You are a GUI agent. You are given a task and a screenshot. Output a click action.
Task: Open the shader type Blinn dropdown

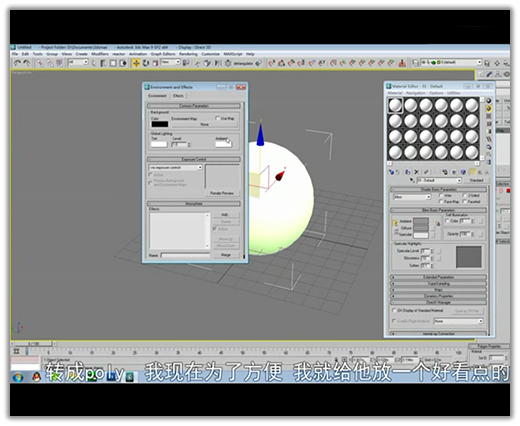pos(412,197)
